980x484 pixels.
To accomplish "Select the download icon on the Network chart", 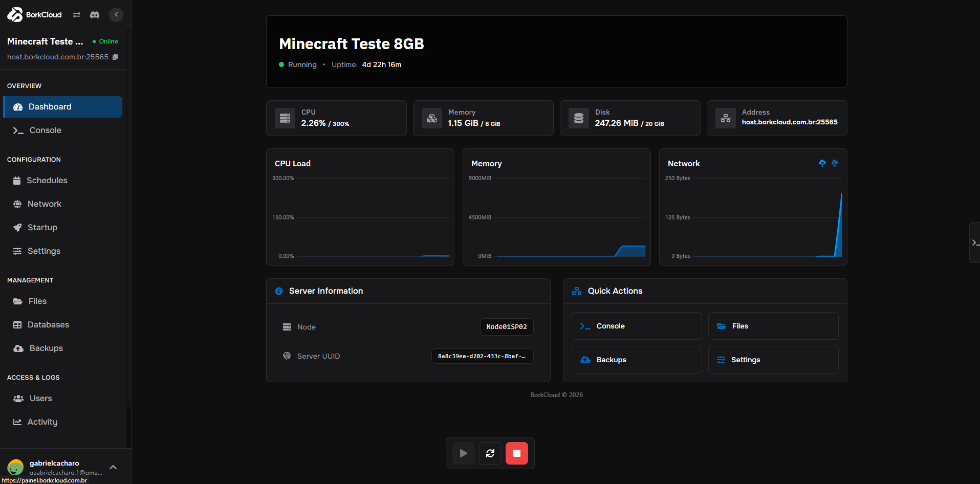I will pos(835,163).
